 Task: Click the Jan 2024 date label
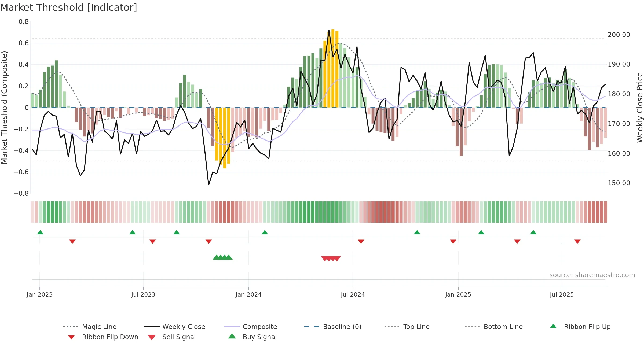tap(249, 294)
